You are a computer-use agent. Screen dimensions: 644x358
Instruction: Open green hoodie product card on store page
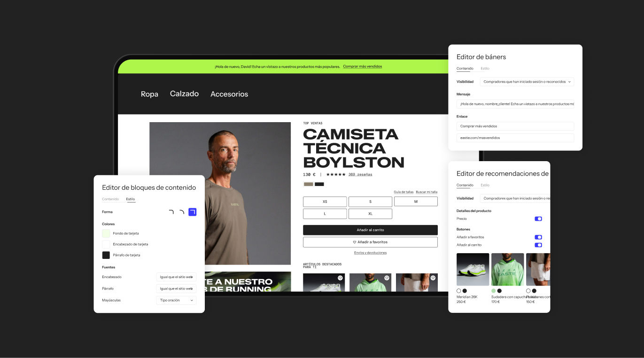370,282
